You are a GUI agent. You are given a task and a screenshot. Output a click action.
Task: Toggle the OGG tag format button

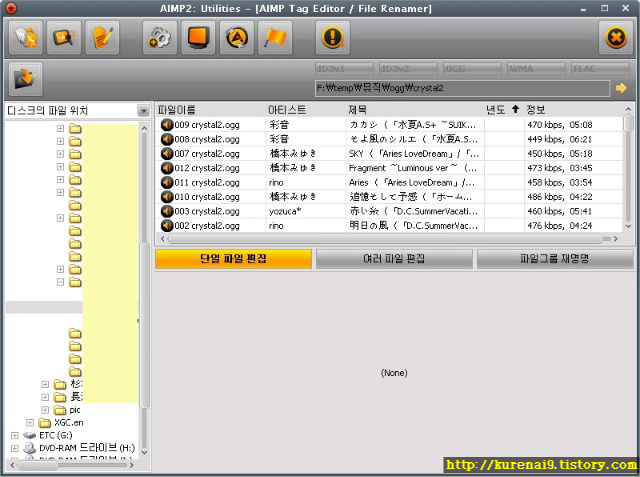click(x=472, y=69)
